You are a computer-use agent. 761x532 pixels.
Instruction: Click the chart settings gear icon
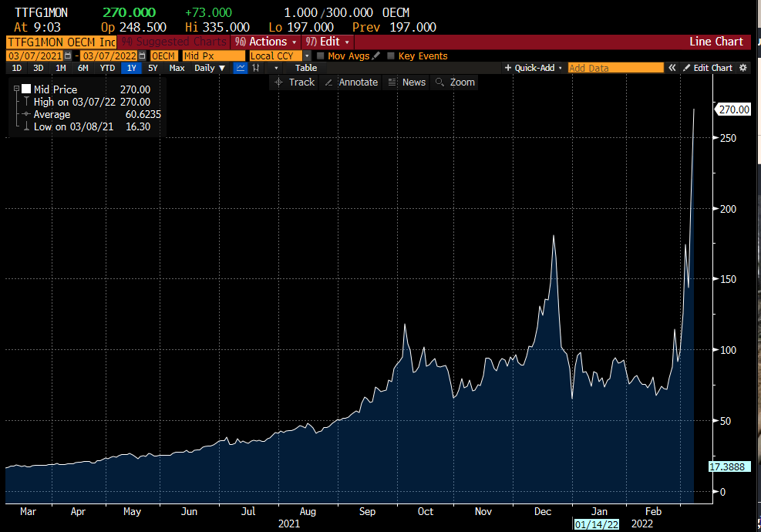pyautogui.click(x=742, y=68)
